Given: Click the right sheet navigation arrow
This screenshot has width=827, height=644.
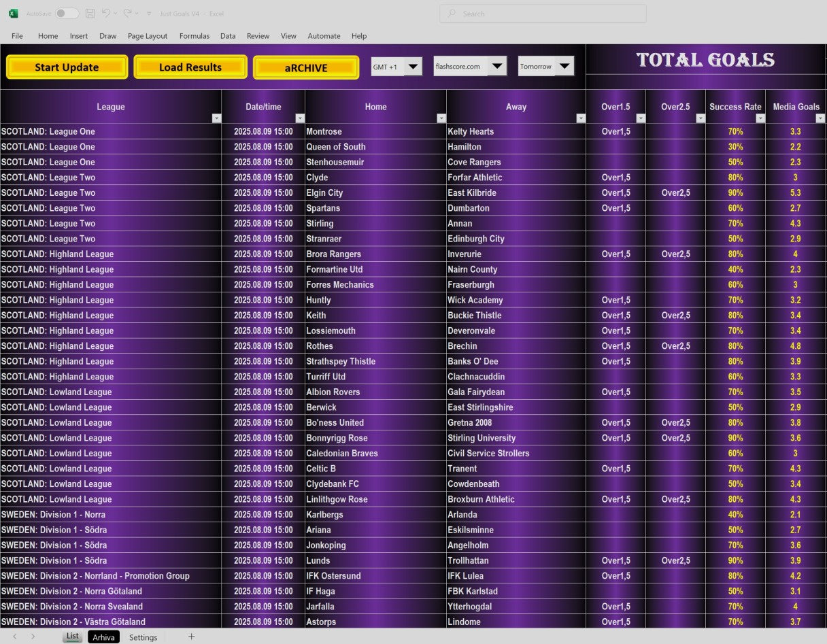Looking at the screenshot, I should (32, 637).
